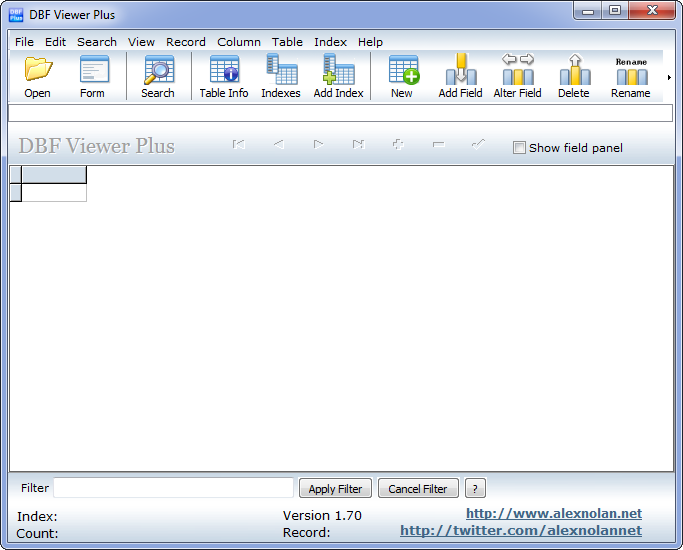Click the Delete field icon
Screen dimensions: 683x550
click(x=574, y=77)
